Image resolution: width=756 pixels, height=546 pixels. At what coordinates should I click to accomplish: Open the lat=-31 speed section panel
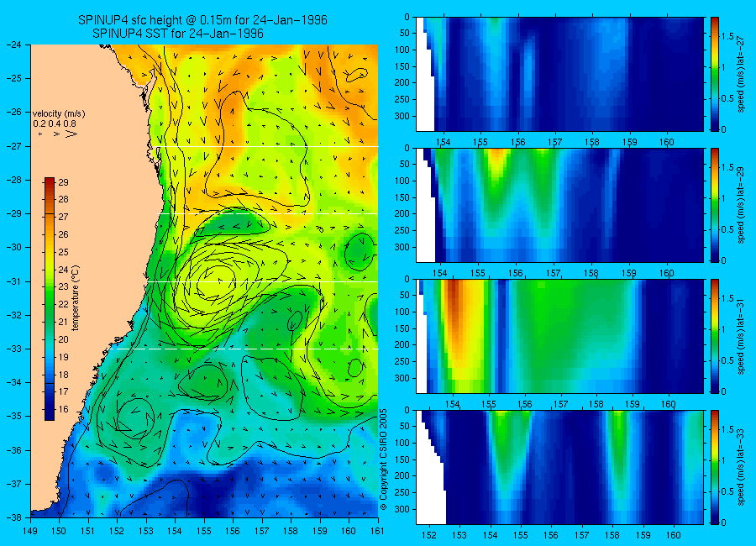[x=559, y=336]
